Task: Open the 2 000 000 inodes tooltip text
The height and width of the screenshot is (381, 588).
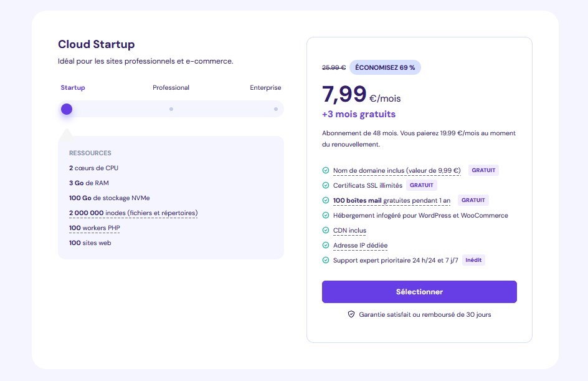Action: coord(133,213)
